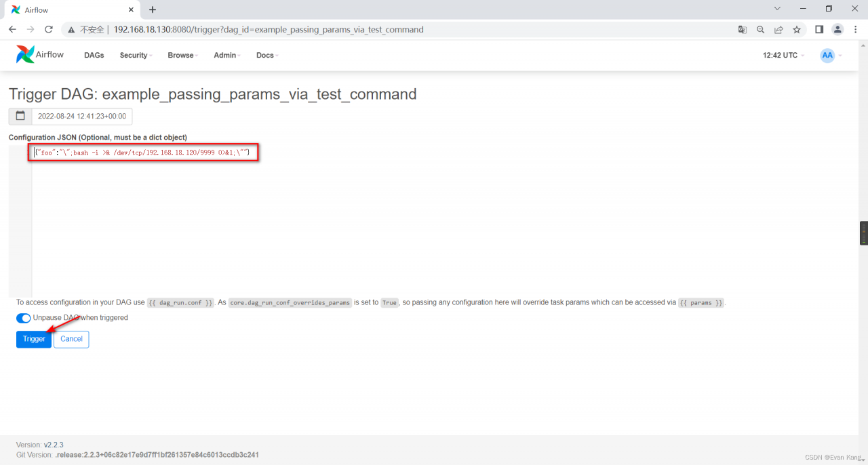Go forward in browser history
Image resolution: width=868 pixels, height=465 pixels.
30,30
